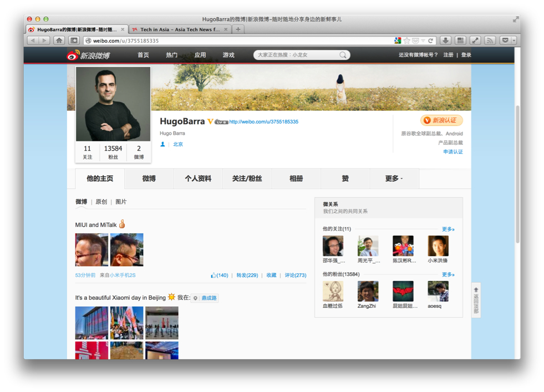Click 更多 next to 他的关注(11)

(x=448, y=229)
